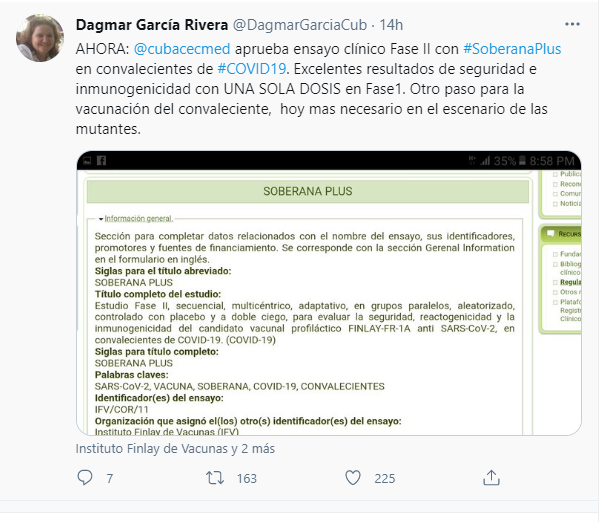Open tagged people Instituto Finlay de Vacunas y 2 más
The image size is (599, 522).
point(175,448)
